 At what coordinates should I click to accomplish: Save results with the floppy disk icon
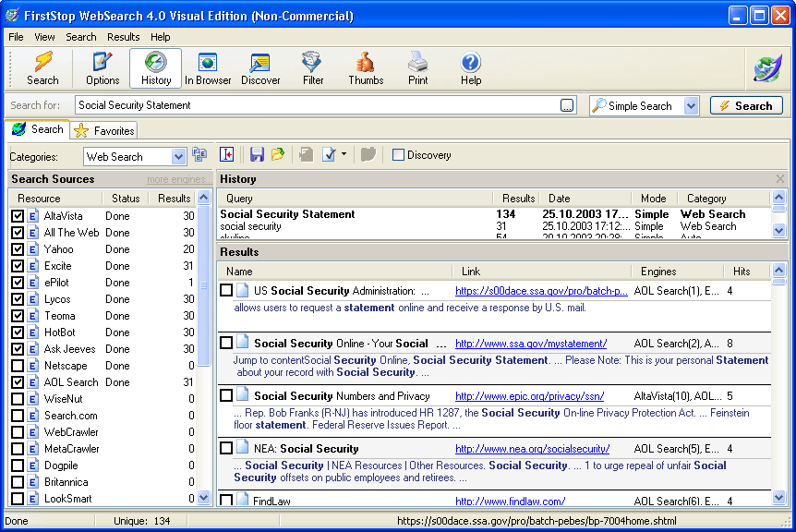[257, 155]
